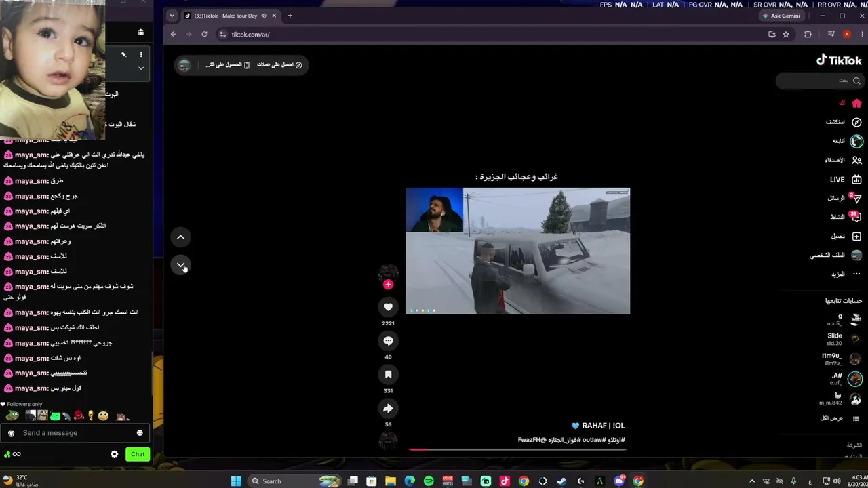The height and width of the screenshot is (488, 868).
Task: Go to the previous video with up arrow
Action: 180,237
